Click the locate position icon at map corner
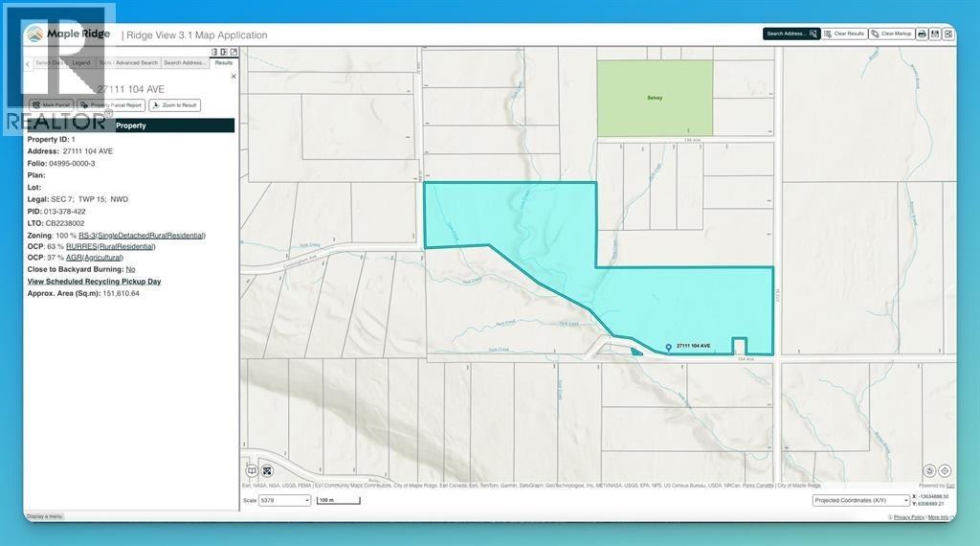980x546 pixels. (945, 470)
